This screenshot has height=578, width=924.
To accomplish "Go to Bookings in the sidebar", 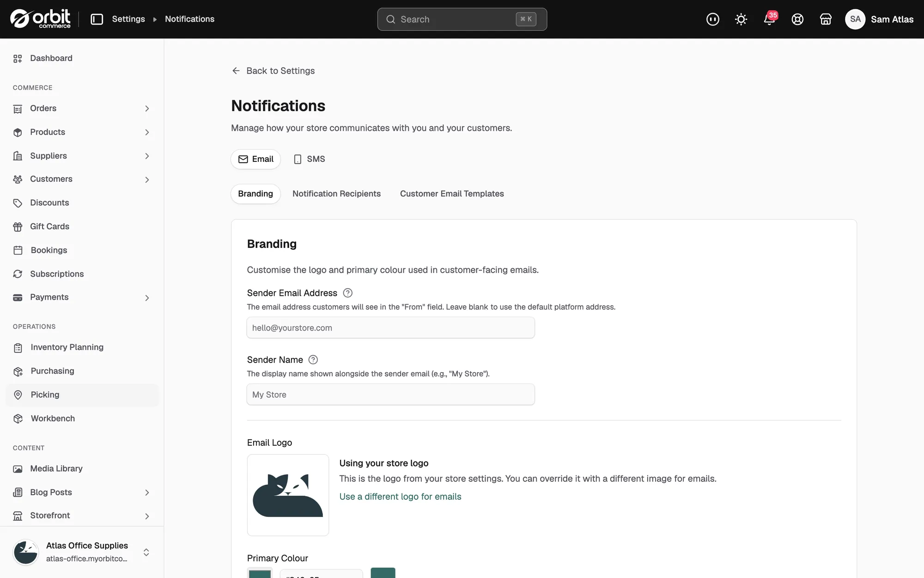I will 82,250.
